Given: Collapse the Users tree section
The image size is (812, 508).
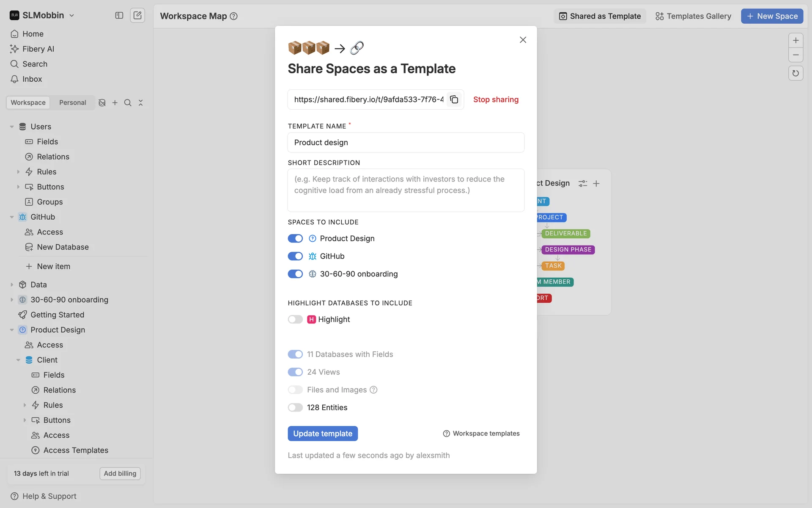Looking at the screenshot, I should coord(12,127).
